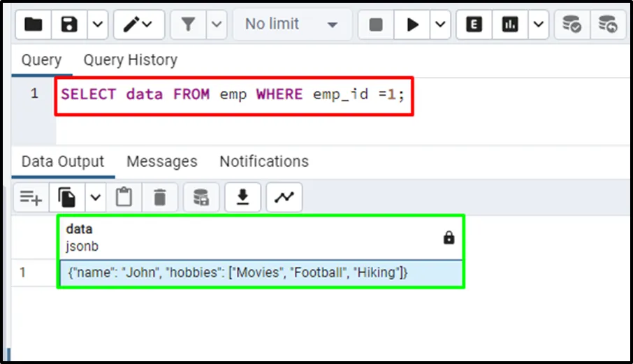This screenshot has width=633, height=364.
Task: Run Explain Analyze chart icon
Action: (510, 24)
